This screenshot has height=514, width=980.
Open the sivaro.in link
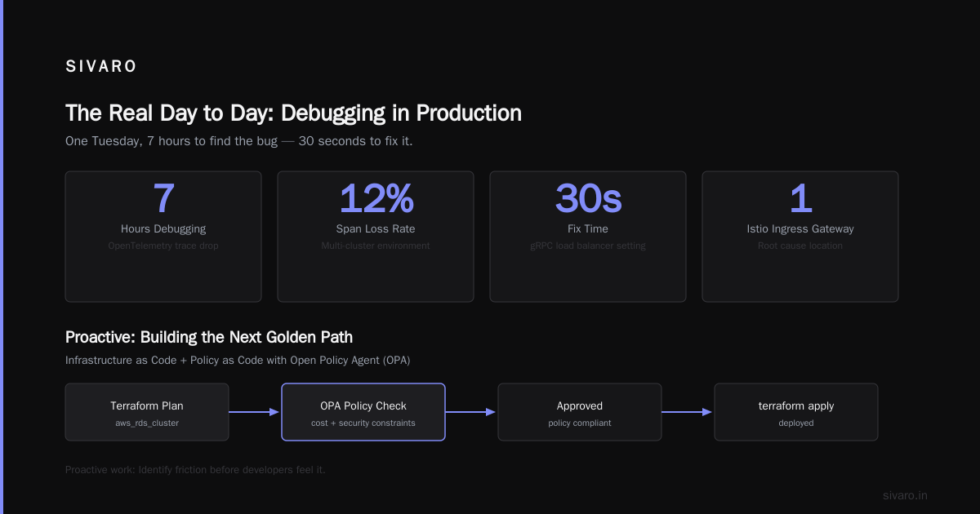pyautogui.click(x=906, y=495)
